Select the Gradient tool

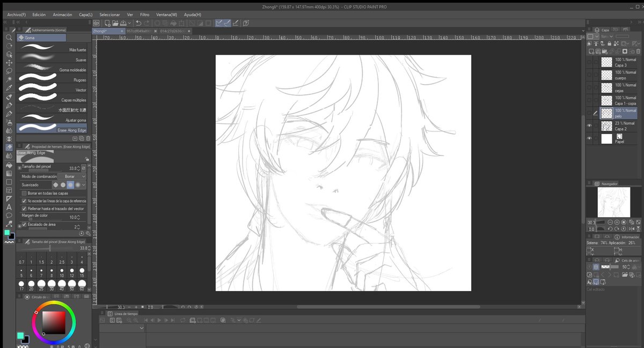coord(9,173)
